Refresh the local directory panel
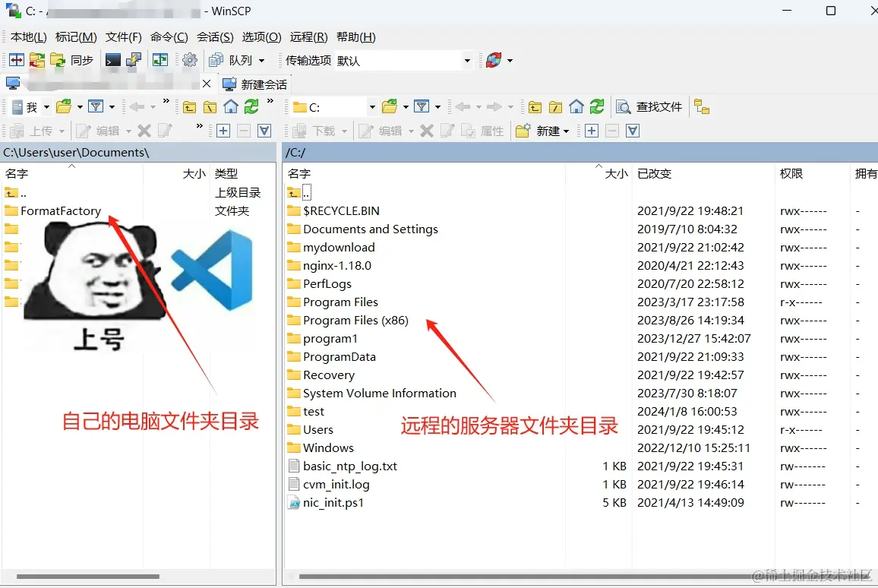 coord(251,106)
